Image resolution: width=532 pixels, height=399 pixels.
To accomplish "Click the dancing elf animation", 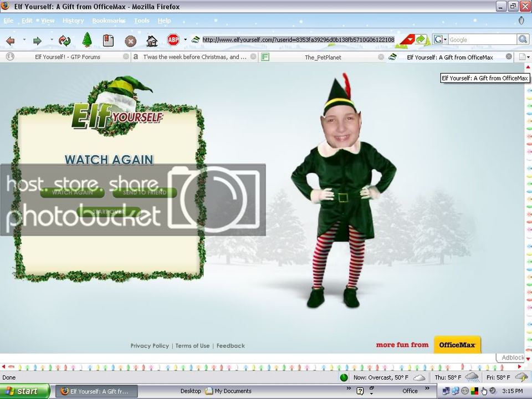I will tap(342, 192).
